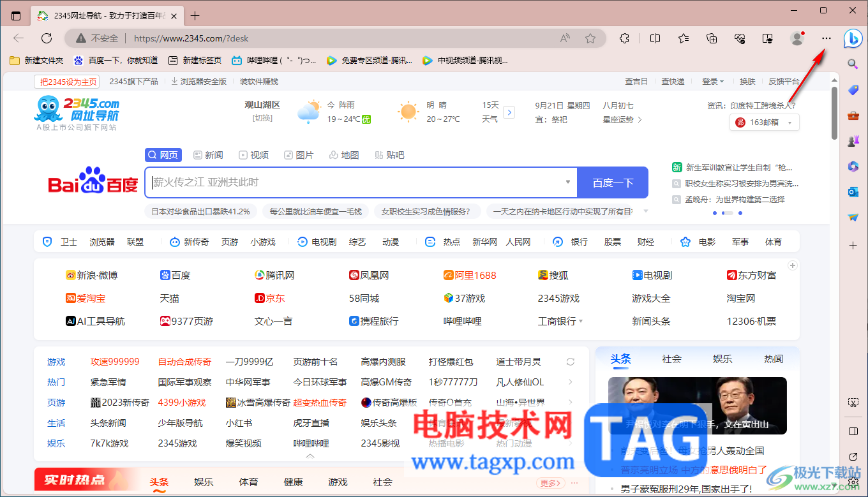
Task: Open the Edge Settings and more menu
Action: tap(827, 38)
